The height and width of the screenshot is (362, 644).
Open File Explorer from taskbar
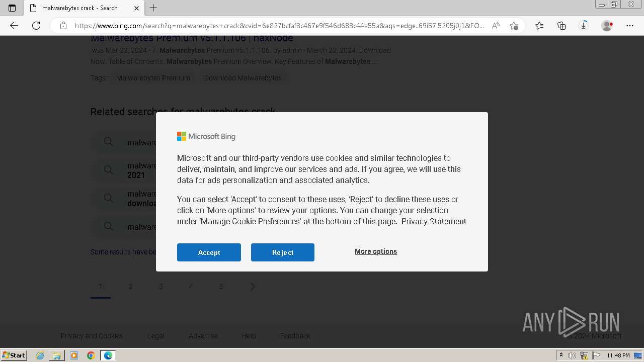point(57,355)
